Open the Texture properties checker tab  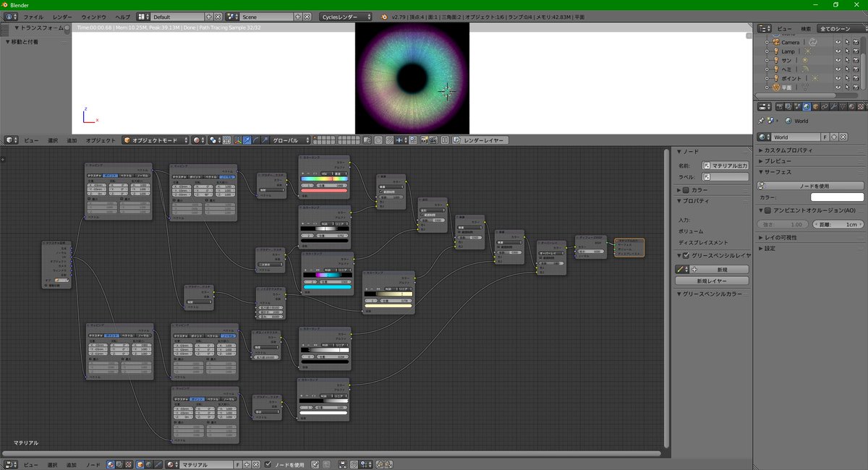click(x=861, y=106)
